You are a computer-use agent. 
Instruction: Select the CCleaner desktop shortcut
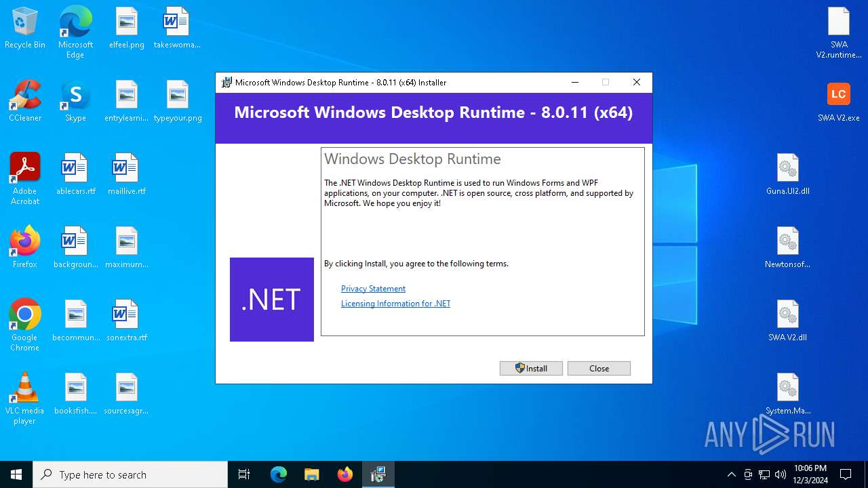click(25, 102)
